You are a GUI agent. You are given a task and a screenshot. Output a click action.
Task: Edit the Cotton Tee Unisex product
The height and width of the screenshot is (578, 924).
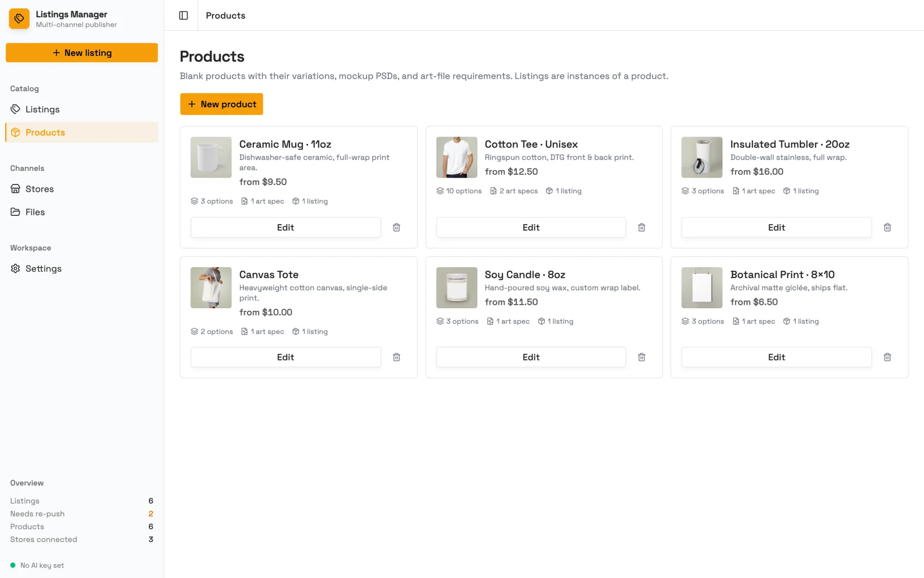[x=531, y=227]
